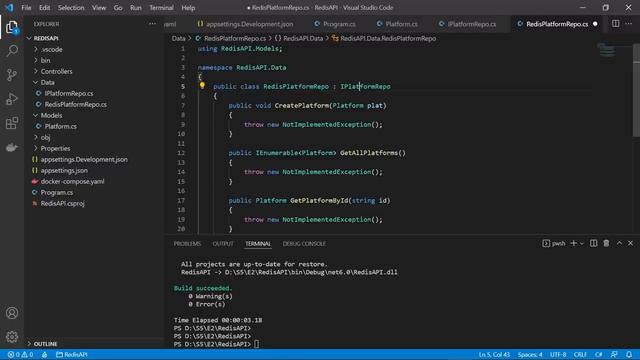This screenshot has height=360, width=640.
Task: Expand the OUTLINE section
Action: click(x=45, y=344)
